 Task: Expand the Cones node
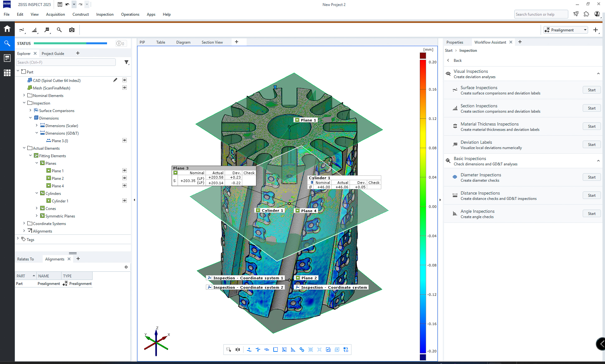tap(37, 208)
